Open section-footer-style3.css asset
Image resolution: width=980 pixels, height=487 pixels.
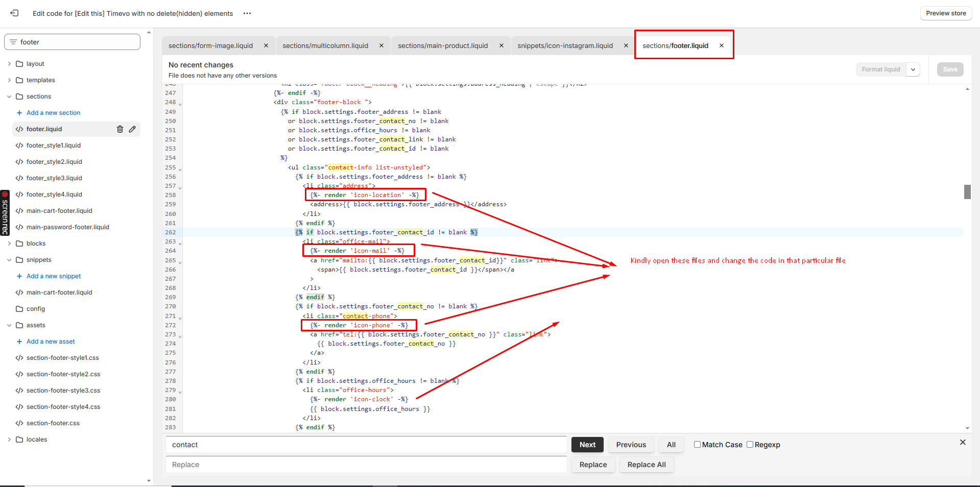pos(63,391)
